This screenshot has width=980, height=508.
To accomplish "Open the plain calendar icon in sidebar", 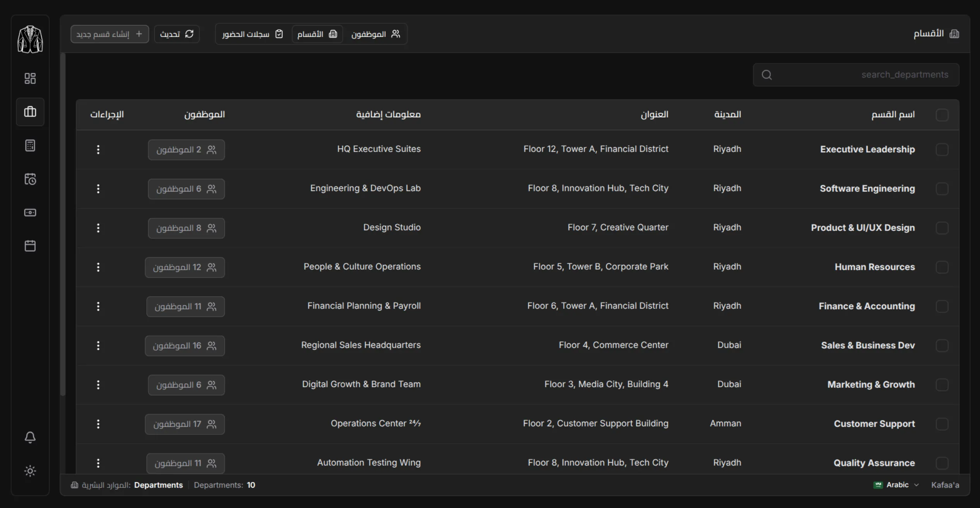I will pyautogui.click(x=30, y=246).
